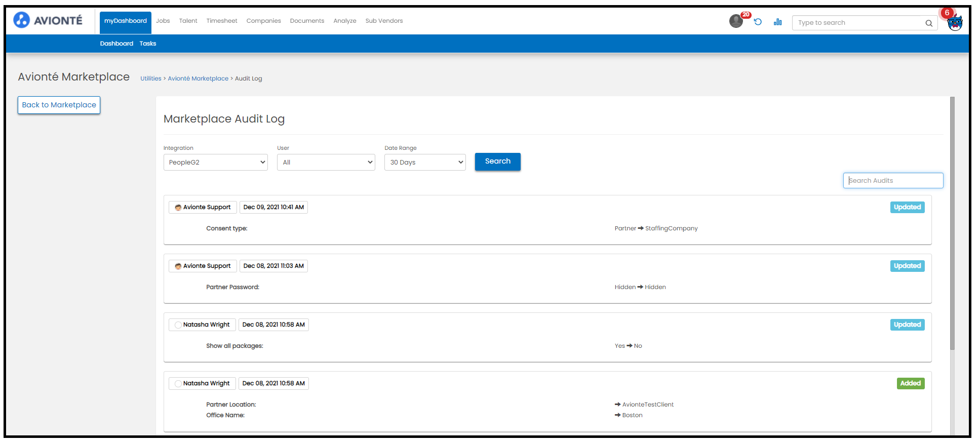Click the 'AvionteTestClient' value
Viewport: 980px width, 444px height.
[648, 405]
